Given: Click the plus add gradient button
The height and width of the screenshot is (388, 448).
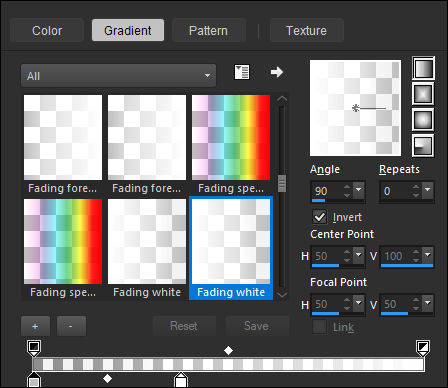Looking at the screenshot, I should [x=35, y=326].
